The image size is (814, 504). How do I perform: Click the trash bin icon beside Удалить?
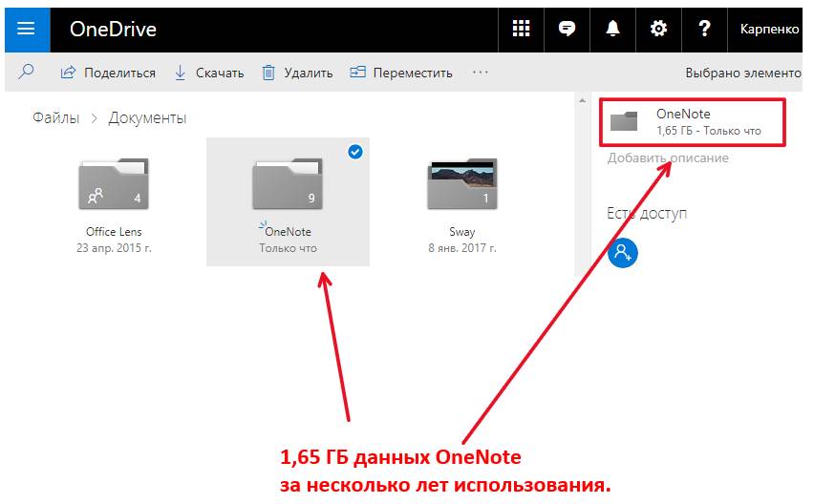click(268, 73)
